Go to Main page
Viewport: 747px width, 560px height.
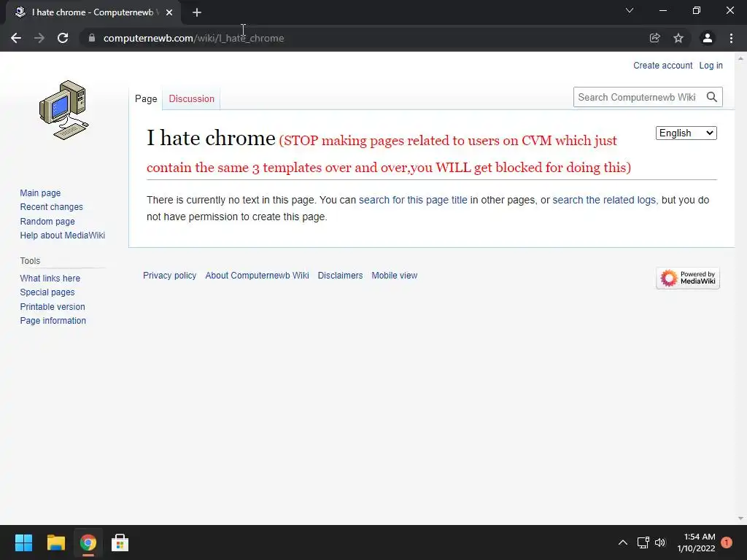(41, 192)
